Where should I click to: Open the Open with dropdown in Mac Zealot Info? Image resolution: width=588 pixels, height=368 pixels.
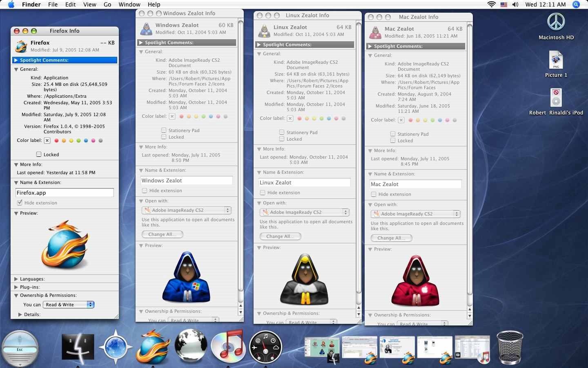point(416,214)
